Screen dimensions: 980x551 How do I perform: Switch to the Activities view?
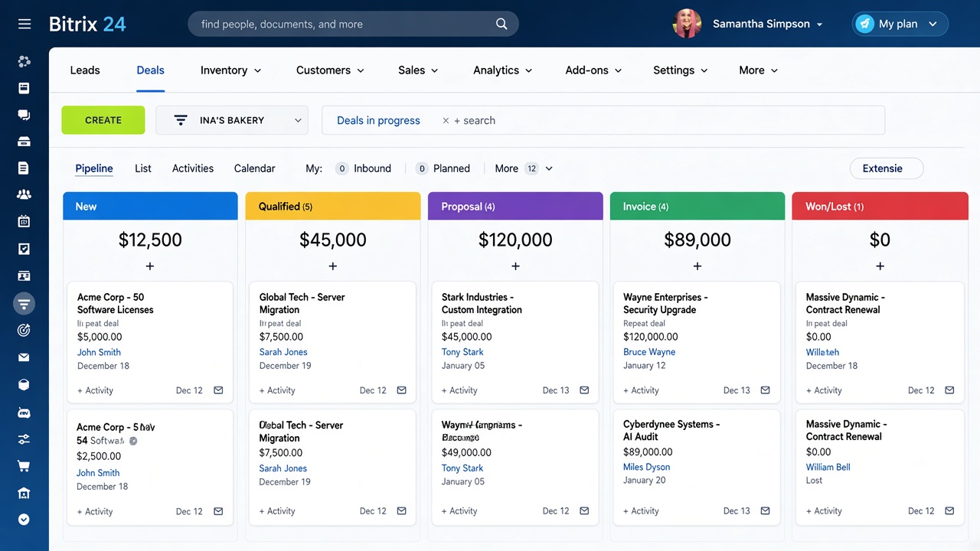193,168
